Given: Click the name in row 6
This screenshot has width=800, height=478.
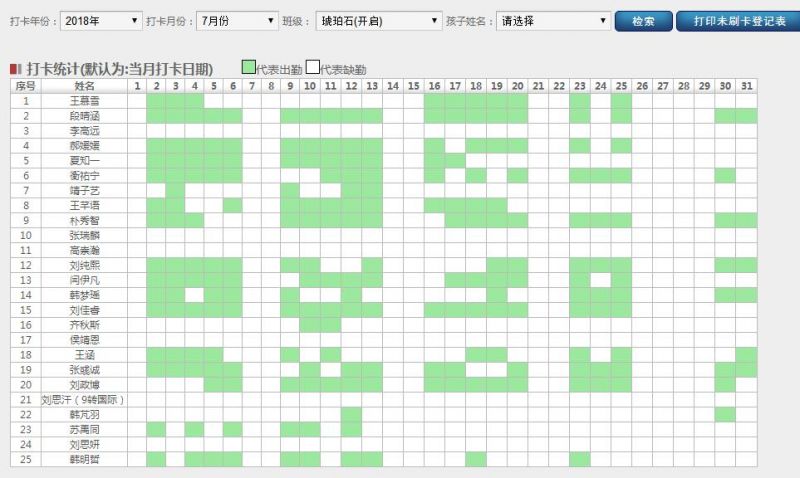Looking at the screenshot, I should point(84,175).
